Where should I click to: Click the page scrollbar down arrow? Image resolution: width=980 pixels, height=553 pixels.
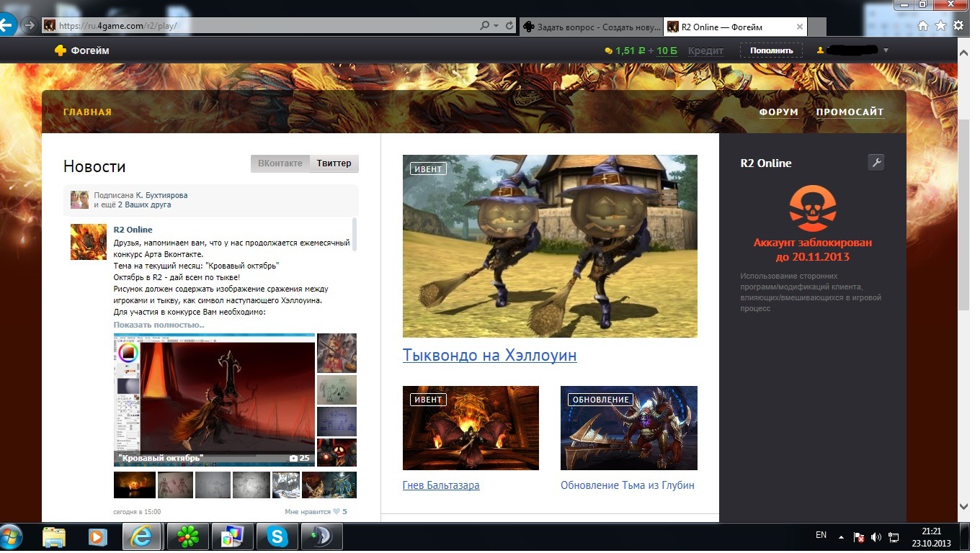click(x=964, y=507)
